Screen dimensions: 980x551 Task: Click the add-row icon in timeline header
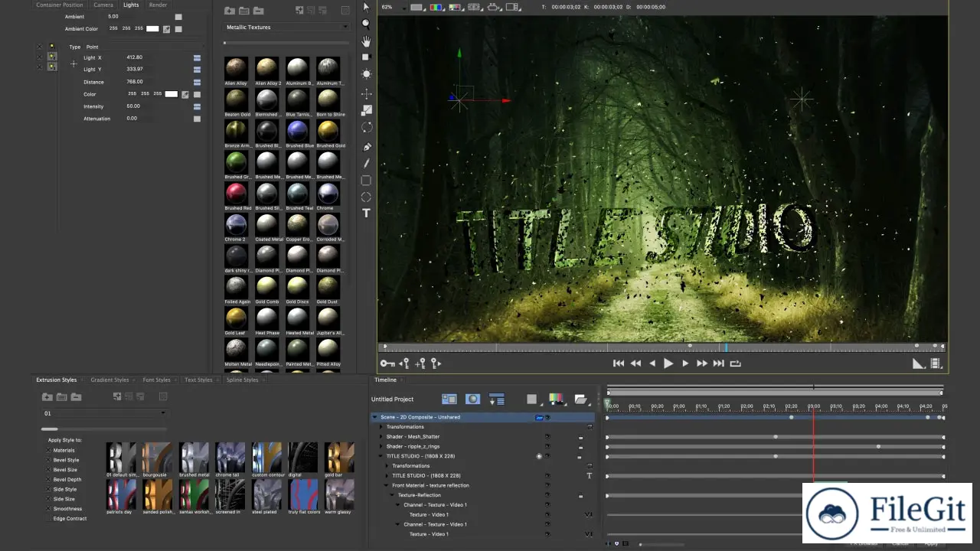click(x=497, y=399)
